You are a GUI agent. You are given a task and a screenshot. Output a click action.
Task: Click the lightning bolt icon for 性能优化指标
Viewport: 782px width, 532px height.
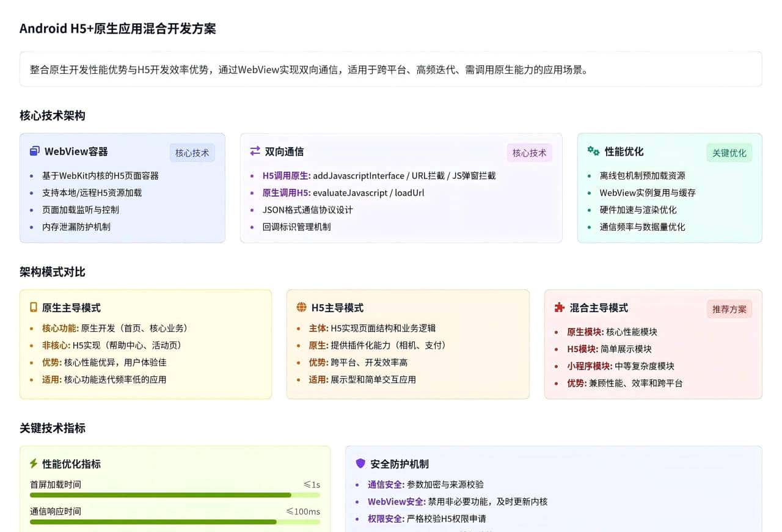tap(34, 464)
